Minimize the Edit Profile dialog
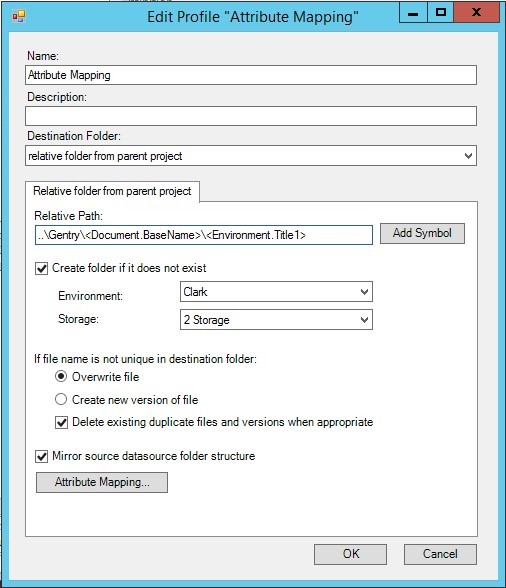Viewport: 506px width, 588px height. [x=413, y=14]
